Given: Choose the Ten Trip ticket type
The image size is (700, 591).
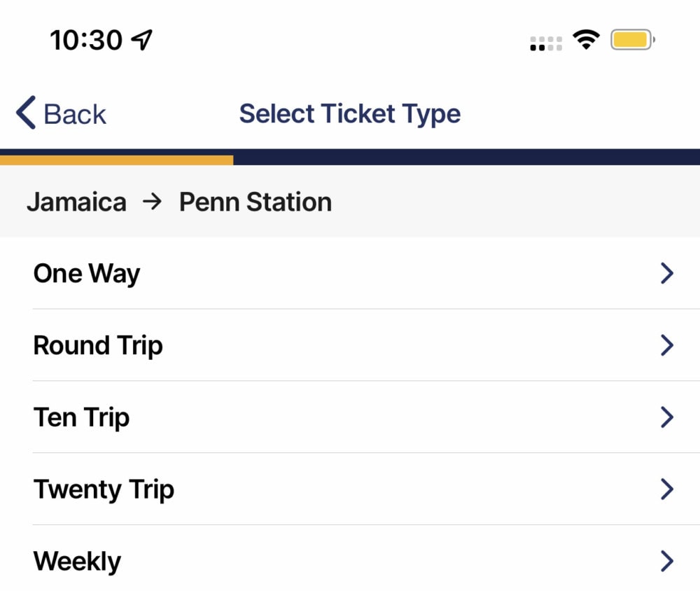Looking at the screenshot, I should click(350, 417).
